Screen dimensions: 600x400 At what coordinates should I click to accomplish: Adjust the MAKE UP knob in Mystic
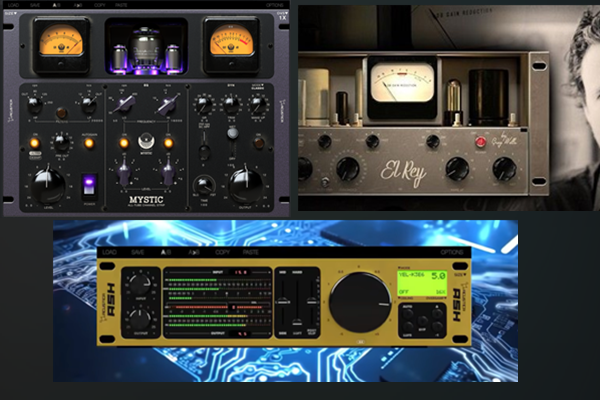(x=258, y=104)
